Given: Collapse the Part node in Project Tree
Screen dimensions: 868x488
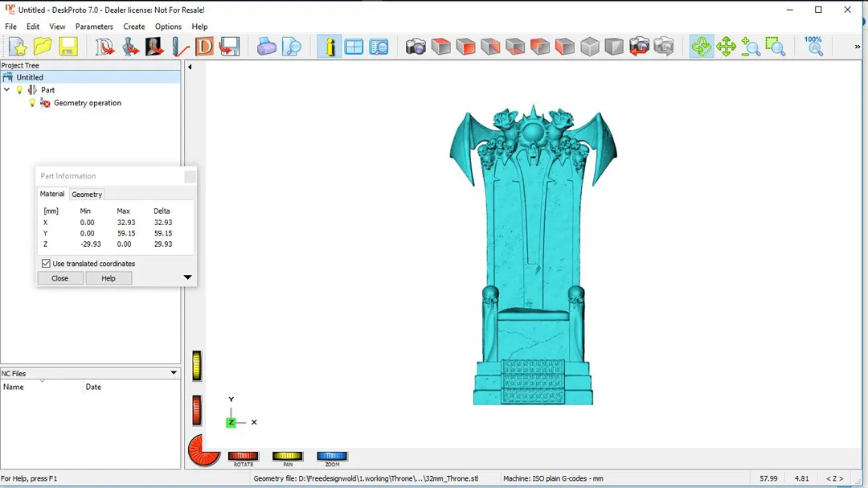Looking at the screenshot, I should pyautogui.click(x=7, y=89).
